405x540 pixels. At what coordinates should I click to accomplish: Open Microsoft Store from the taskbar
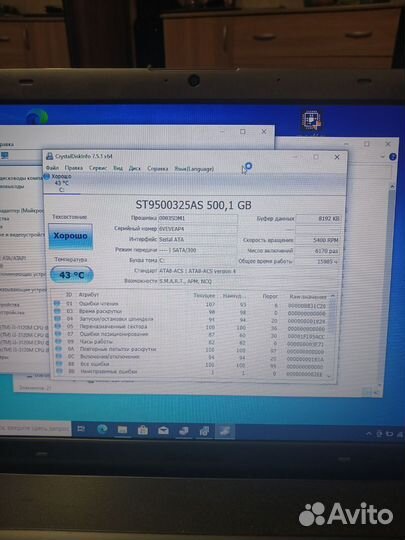click(143, 430)
